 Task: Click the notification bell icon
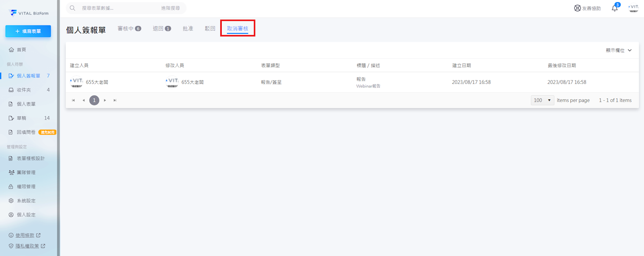point(615,8)
